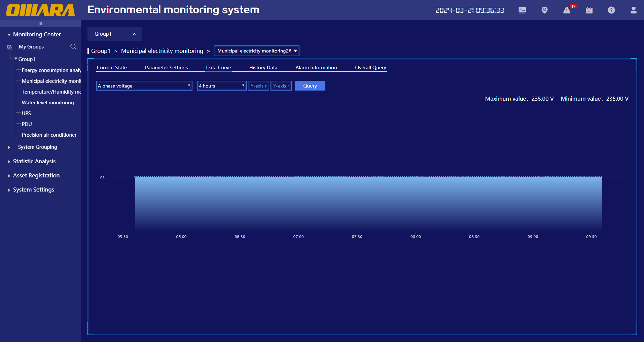Open Municipal electricity monitoring2# device dropdown

tap(256, 51)
